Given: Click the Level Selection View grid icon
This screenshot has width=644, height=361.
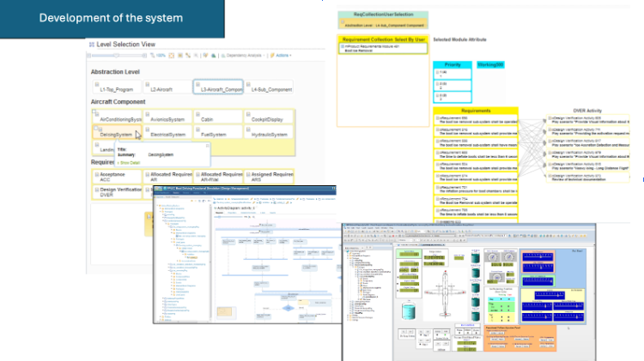Looking at the screenshot, I should pyautogui.click(x=92, y=42).
